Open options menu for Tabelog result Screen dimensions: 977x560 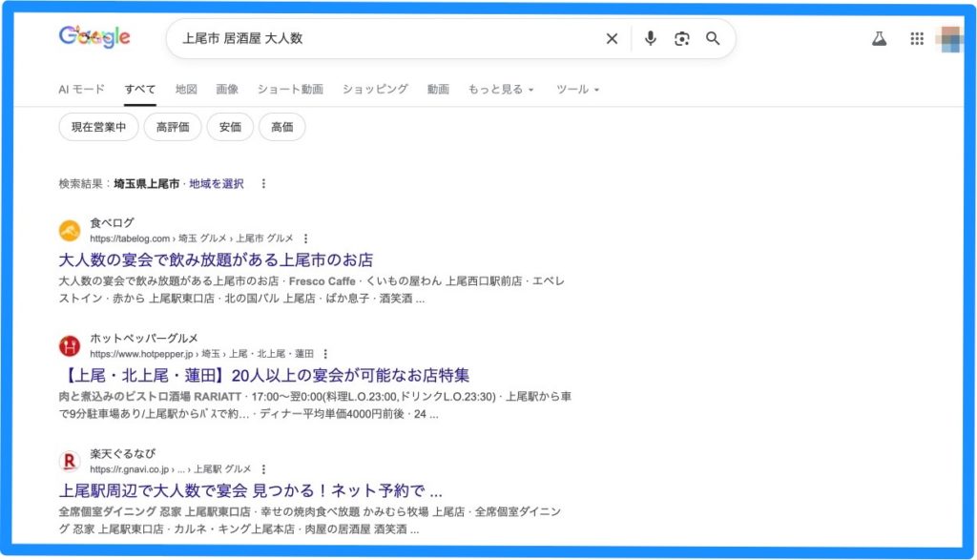305,239
